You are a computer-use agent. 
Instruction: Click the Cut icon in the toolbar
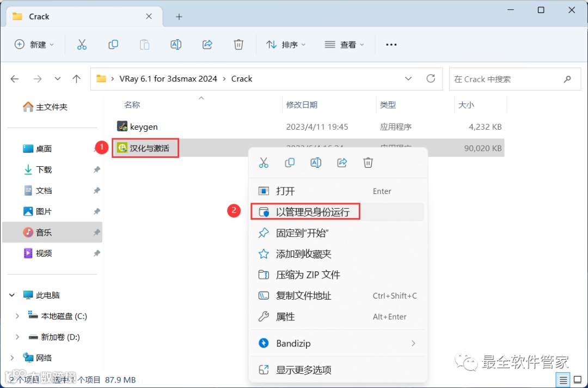coord(82,45)
